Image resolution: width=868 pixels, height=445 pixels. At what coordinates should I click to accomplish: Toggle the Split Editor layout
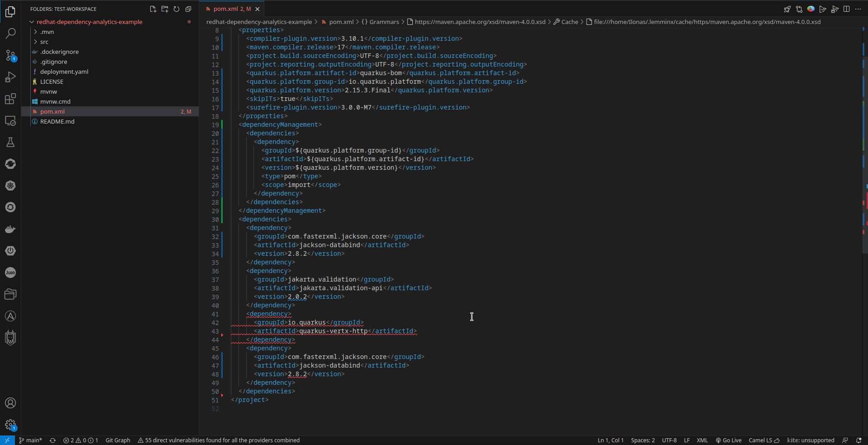click(x=846, y=9)
